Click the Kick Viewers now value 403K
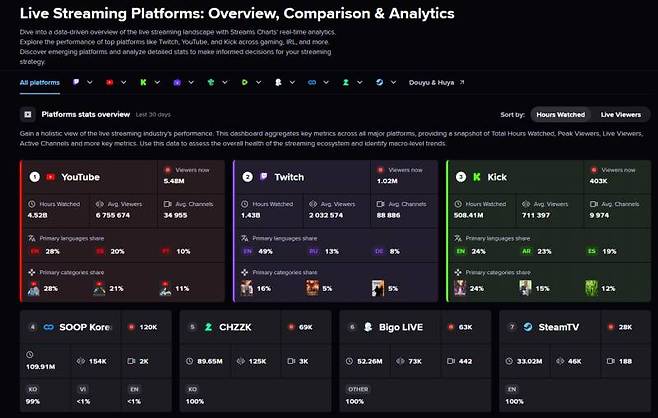658x418 pixels. [598, 181]
